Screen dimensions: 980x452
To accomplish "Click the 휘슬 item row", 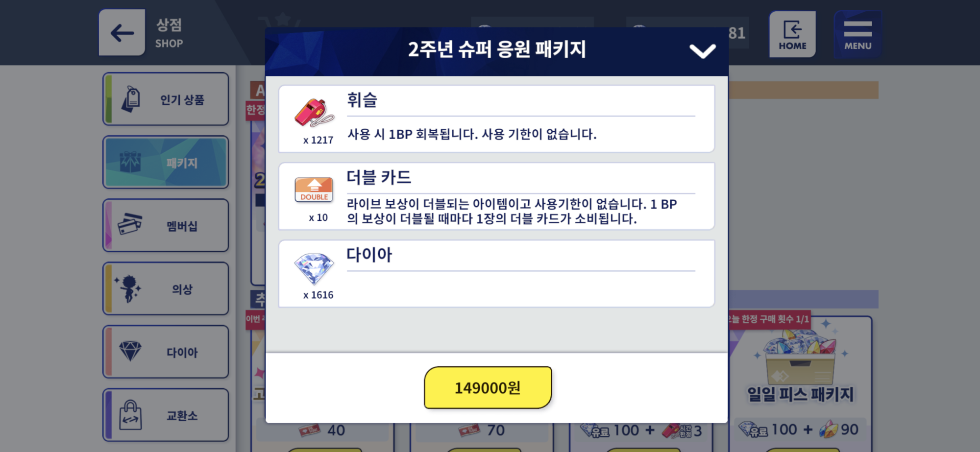I will point(496,119).
